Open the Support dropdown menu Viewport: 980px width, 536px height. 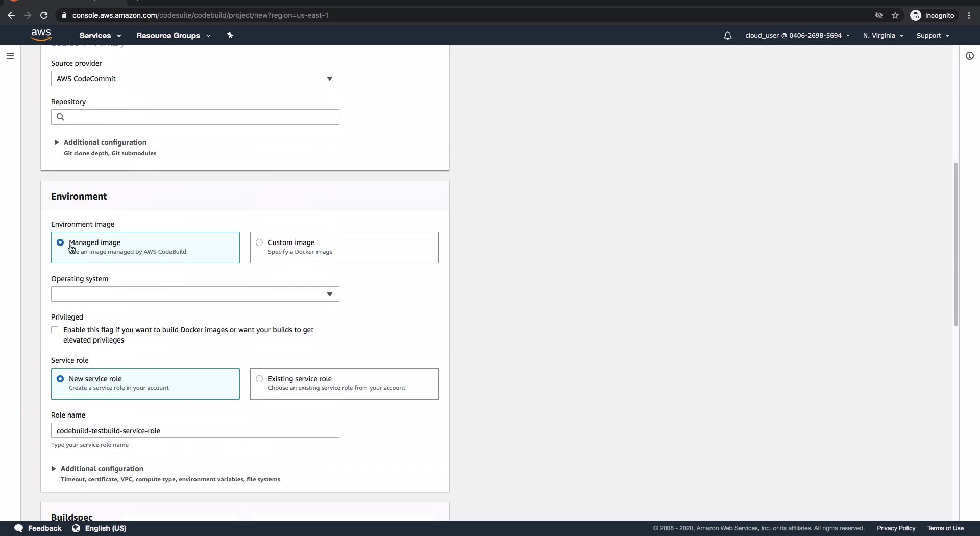coord(933,36)
